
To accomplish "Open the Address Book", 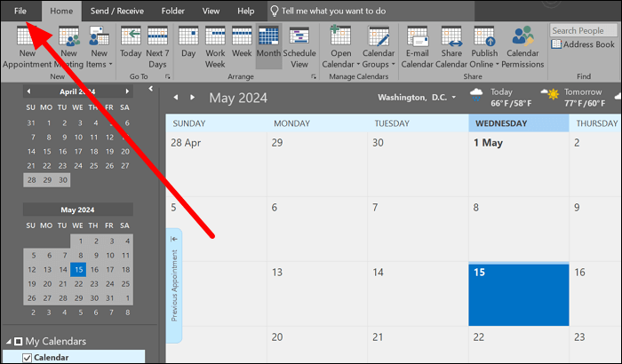I will point(582,44).
